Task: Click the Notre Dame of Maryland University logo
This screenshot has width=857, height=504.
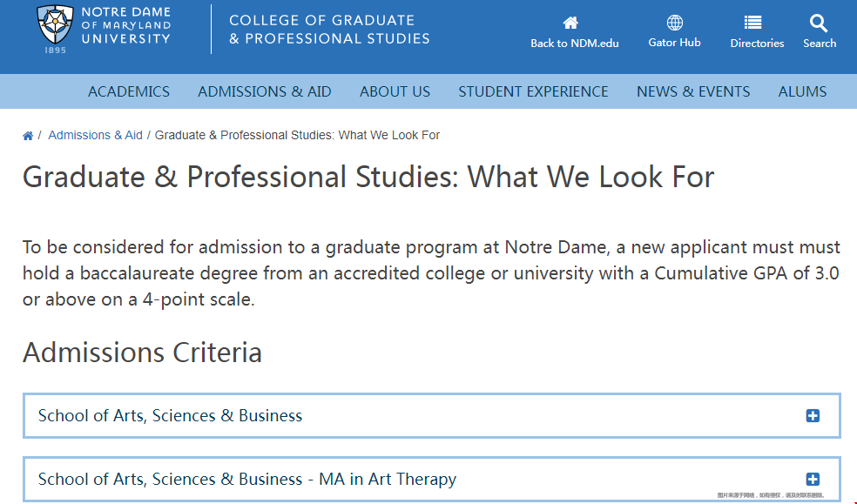Action: coord(104,30)
